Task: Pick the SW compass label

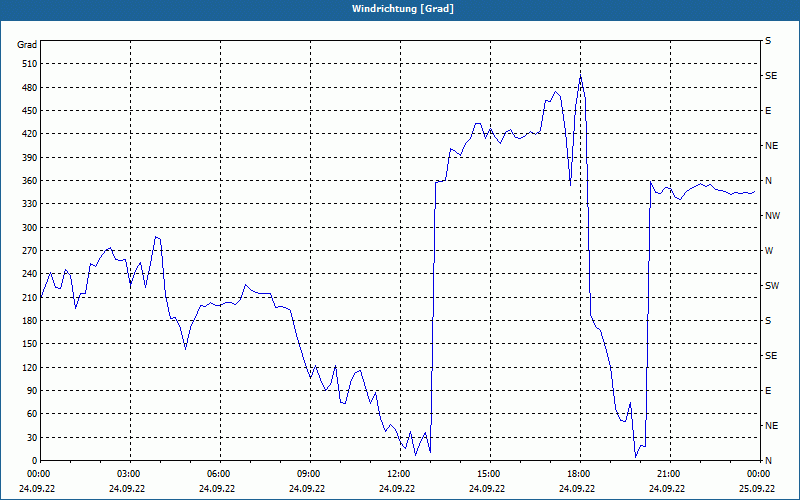Action: [772, 286]
